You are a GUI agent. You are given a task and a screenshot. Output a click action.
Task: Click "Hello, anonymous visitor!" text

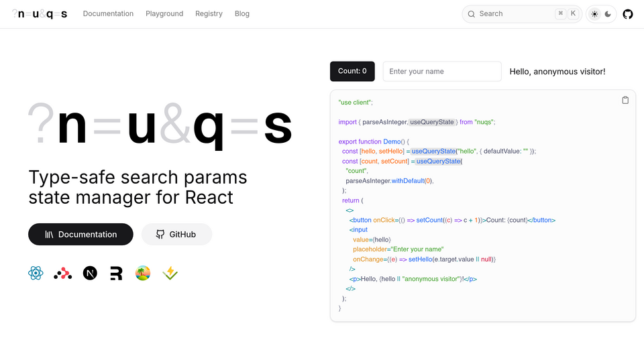click(x=557, y=72)
